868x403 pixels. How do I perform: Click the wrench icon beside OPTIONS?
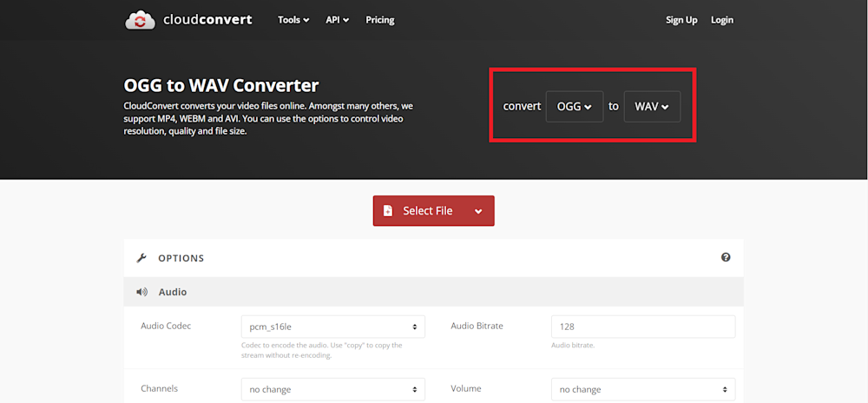pyautogui.click(x=141, y=258)
